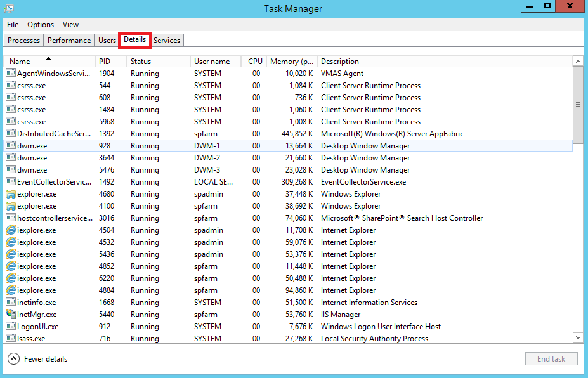Select the 'VMAS Agent' description
Screen dimensions: 588x378
tap(342, 73)
